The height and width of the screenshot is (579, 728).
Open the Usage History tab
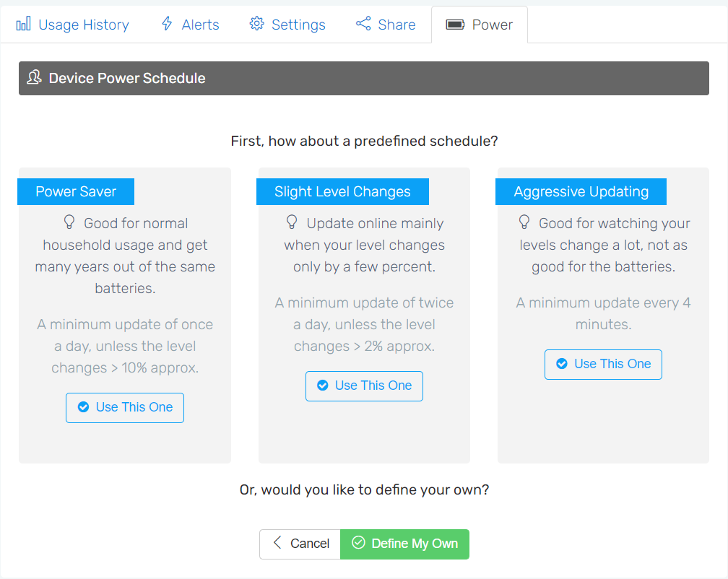coord(73,25)
